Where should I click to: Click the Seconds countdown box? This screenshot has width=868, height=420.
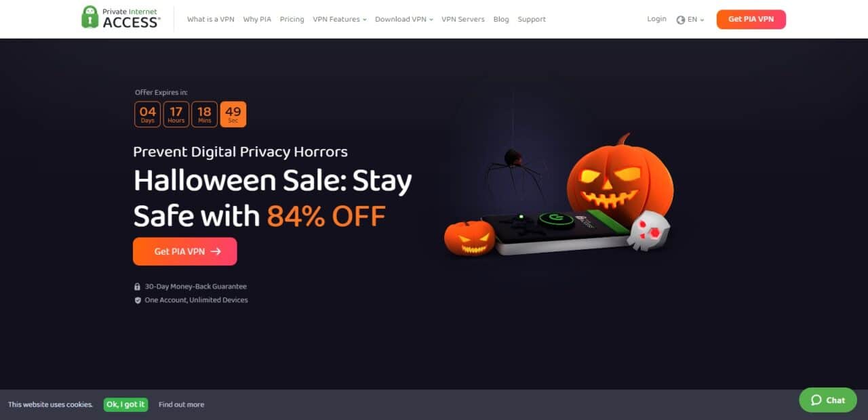tap(233, 114)
